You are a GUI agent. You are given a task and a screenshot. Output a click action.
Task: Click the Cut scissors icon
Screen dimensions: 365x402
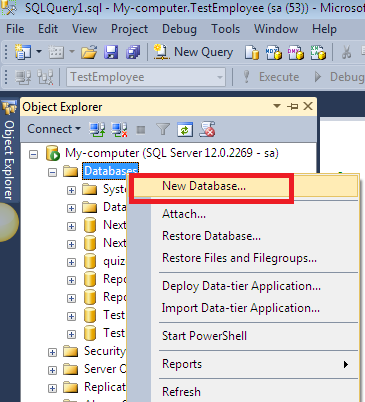[x=347, y=52]
